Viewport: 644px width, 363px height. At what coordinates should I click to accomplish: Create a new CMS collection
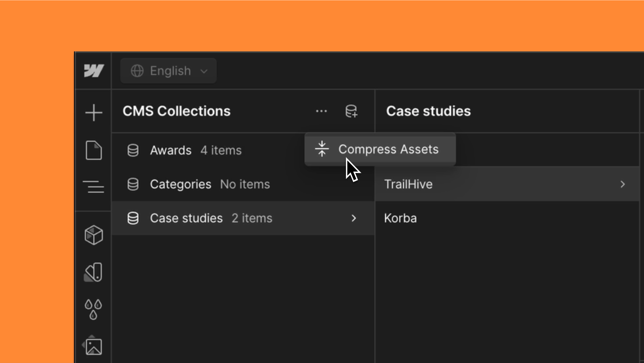(x=352, y=111)
